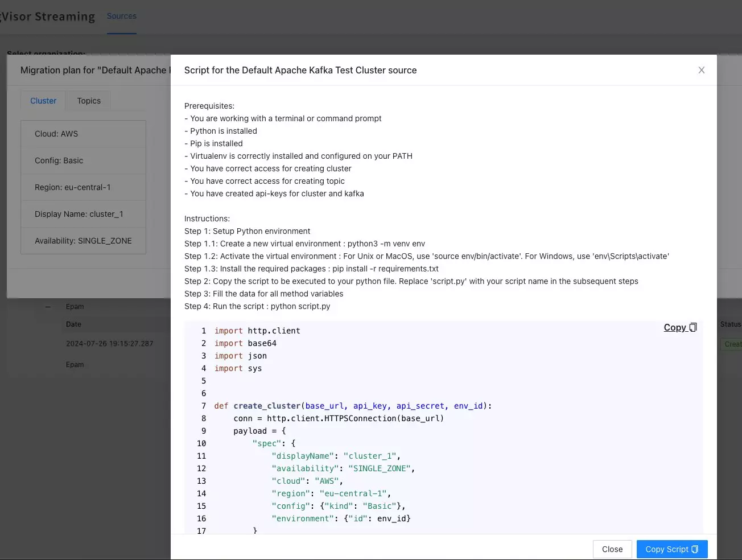Click the line about Virtualenv on your PATH
The height and width of the screenshot is (560, 742).
(298, 156)
